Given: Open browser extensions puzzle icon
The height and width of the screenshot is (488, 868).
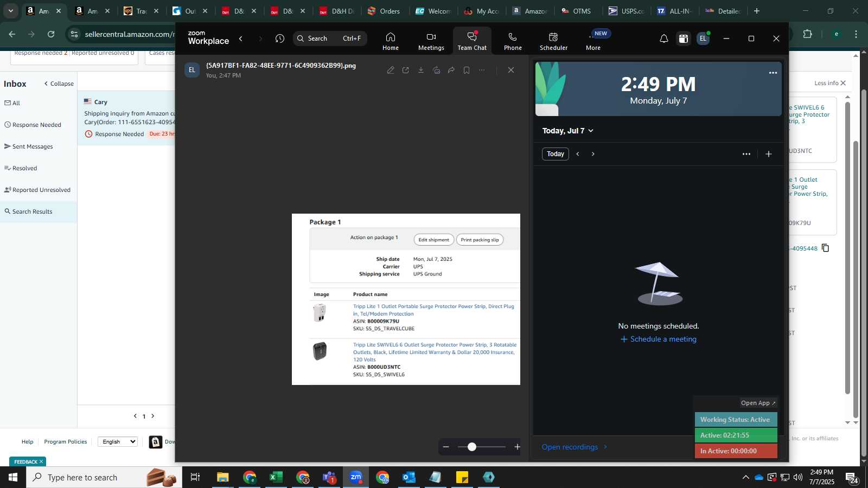Looking at the screenshot, I should [808, 34].
